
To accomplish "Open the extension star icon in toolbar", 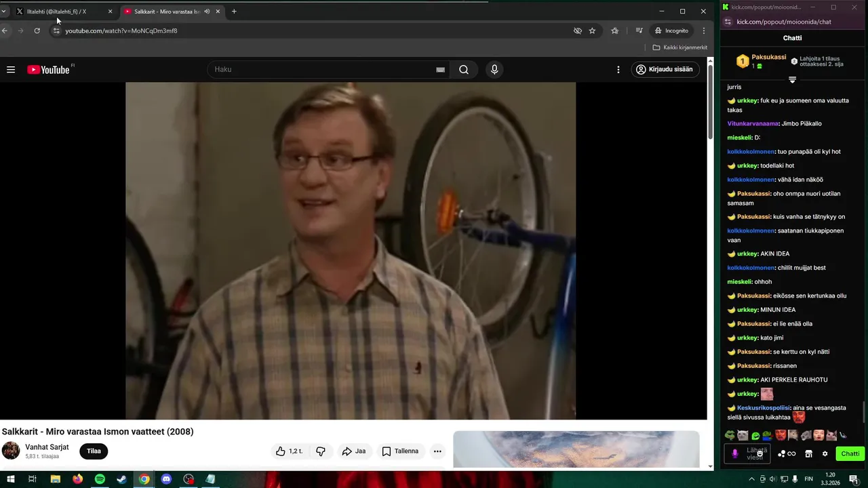I will click(x=615, y=30).
